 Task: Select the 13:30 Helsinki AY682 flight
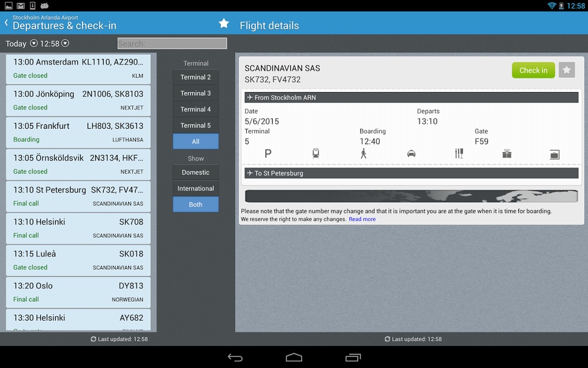78,320
